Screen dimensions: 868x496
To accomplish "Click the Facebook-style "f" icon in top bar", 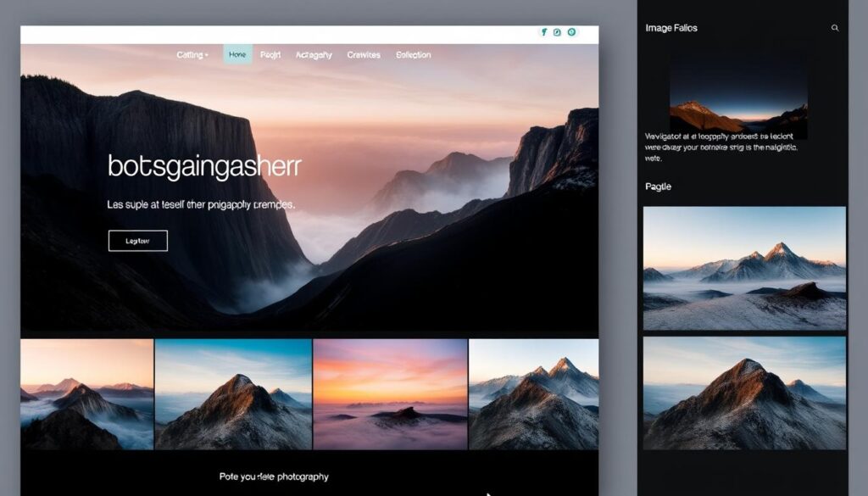I will [x=543, y=32].
